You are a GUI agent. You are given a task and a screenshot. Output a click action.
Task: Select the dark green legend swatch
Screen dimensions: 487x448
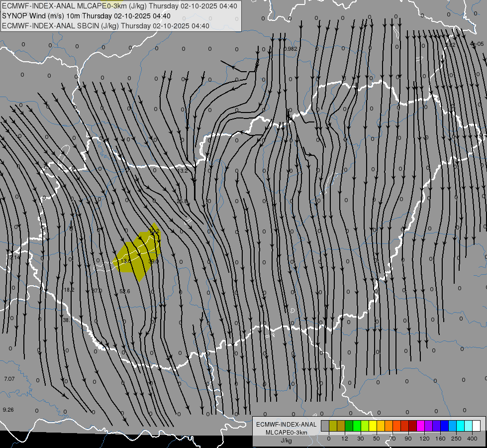[x=349, y=426]
